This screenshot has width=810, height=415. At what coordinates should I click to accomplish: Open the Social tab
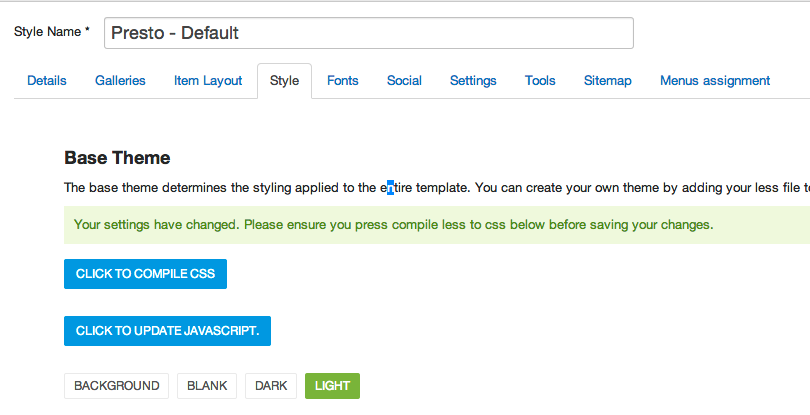[404, 81]
